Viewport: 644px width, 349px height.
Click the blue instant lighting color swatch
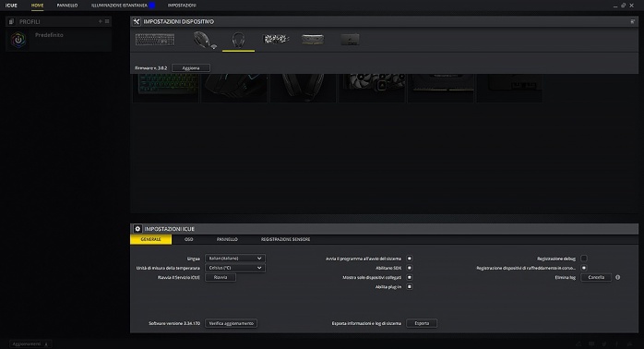pyautogui.click(x=152, y=6)
